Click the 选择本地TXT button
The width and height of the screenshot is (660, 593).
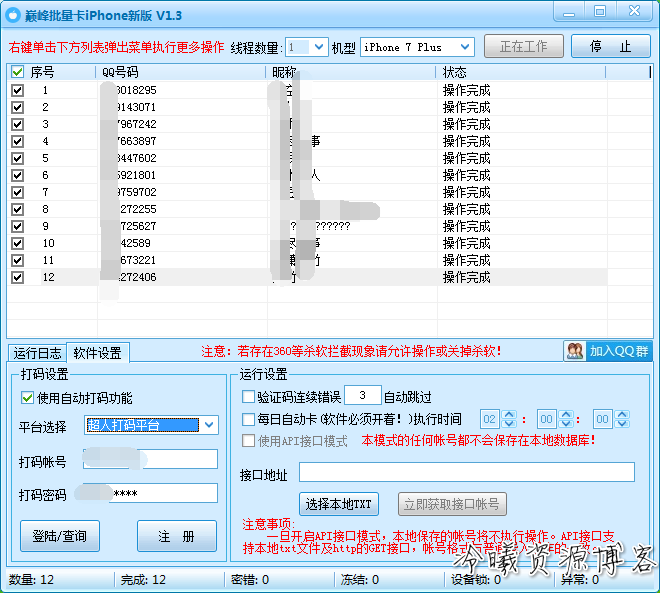click(339, 504)
